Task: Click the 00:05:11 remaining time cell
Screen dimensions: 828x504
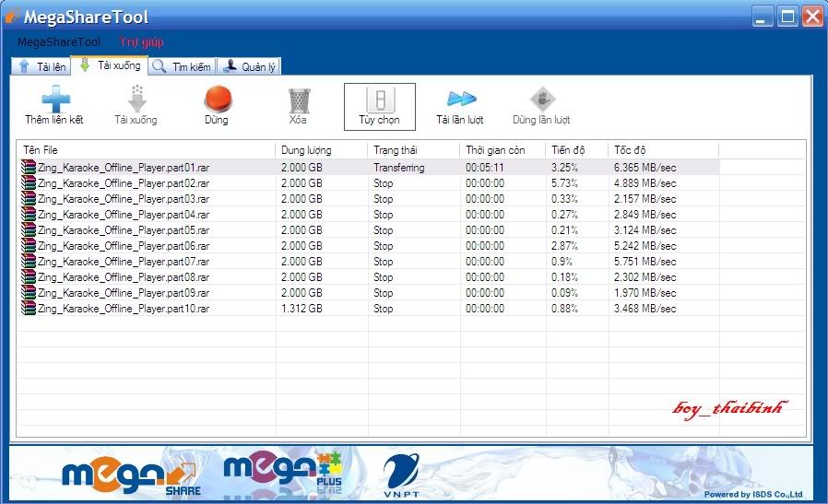Action: (485, 168)
